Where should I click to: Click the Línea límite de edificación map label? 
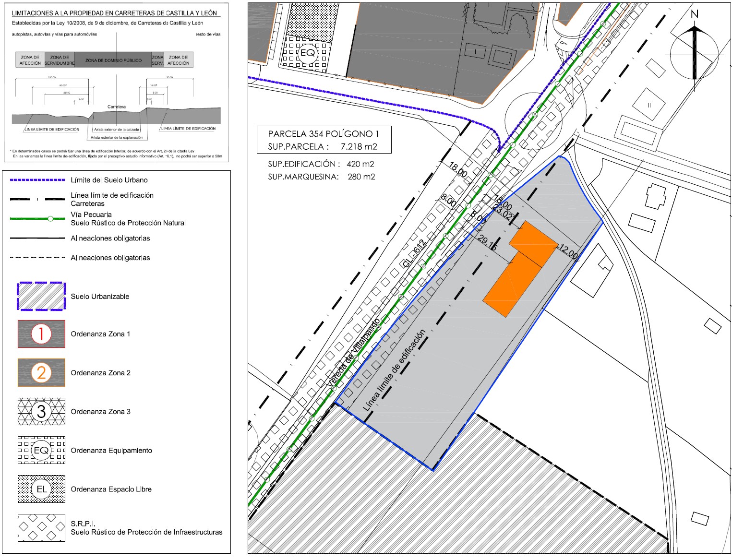[395, 370]
